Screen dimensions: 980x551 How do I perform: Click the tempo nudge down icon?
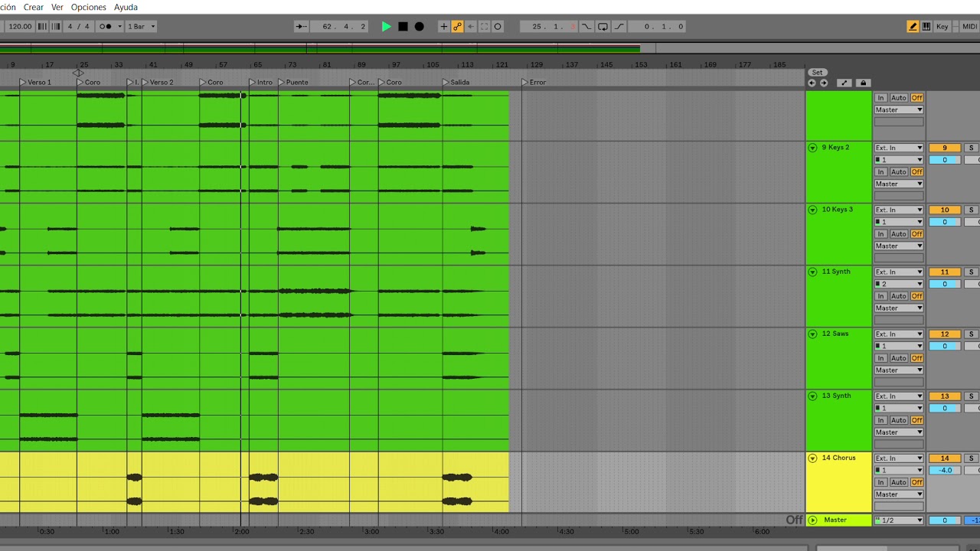[42, 26]
